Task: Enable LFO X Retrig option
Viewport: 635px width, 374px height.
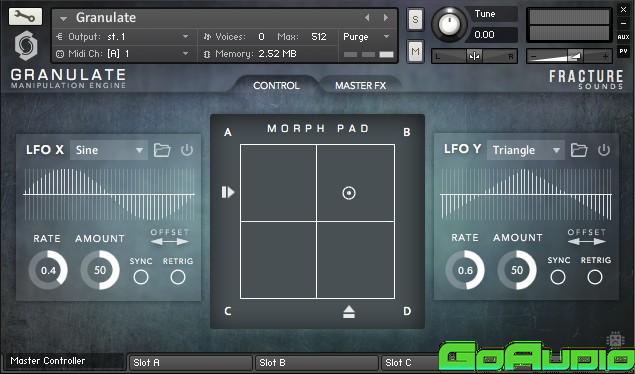Action: pos(178,277)
